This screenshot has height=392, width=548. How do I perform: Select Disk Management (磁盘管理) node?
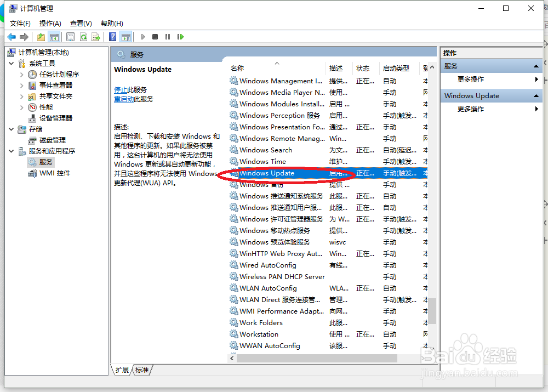pos(53,140)
